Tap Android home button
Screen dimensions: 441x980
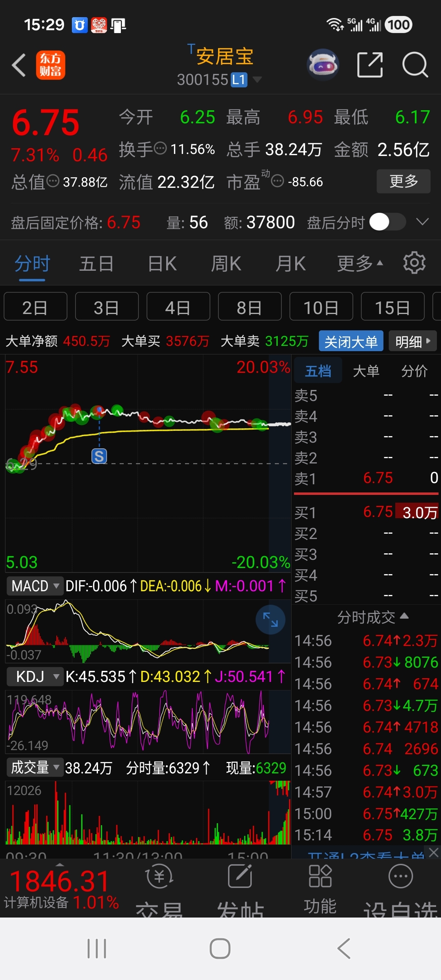coord(220,948)
